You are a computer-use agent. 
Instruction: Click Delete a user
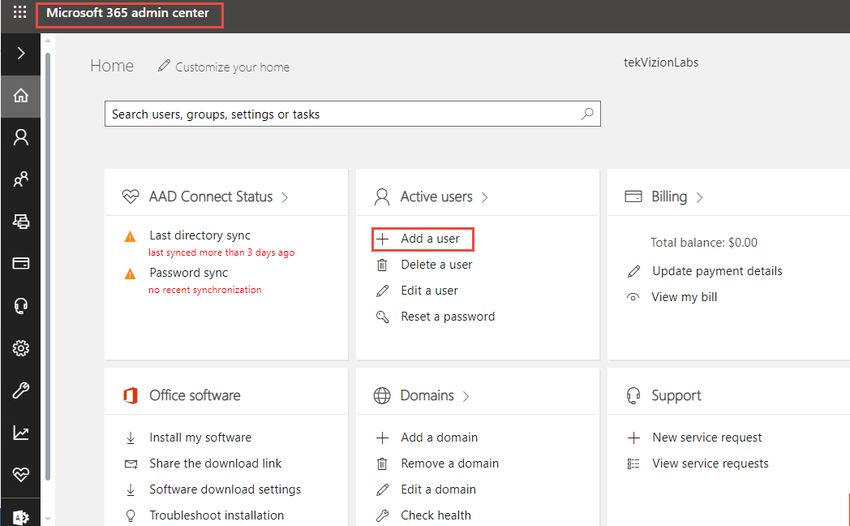(436, 265)
